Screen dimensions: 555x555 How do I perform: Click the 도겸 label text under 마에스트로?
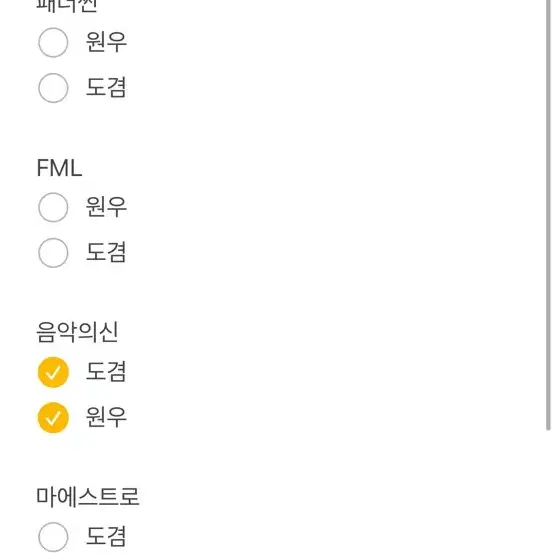point(106,536)
